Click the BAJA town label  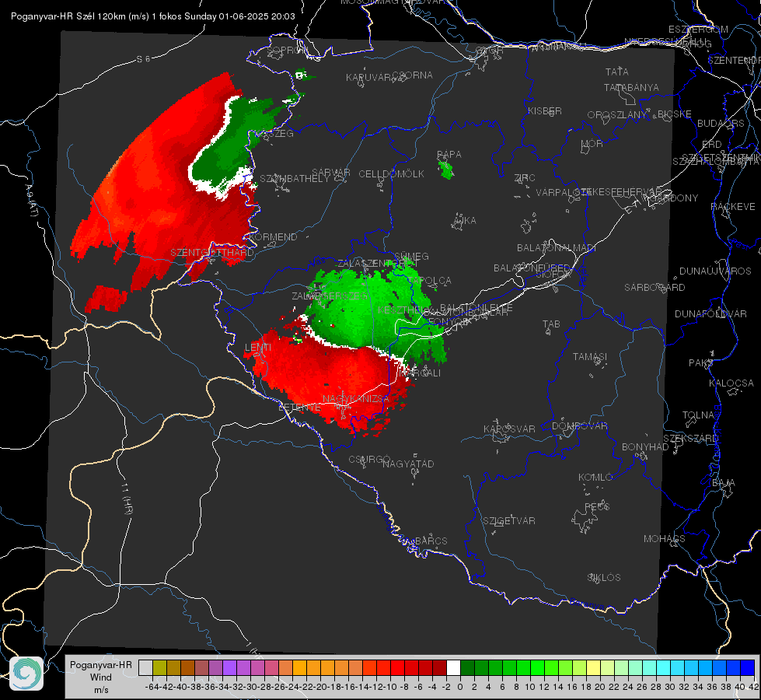click(x=724, y=483)
